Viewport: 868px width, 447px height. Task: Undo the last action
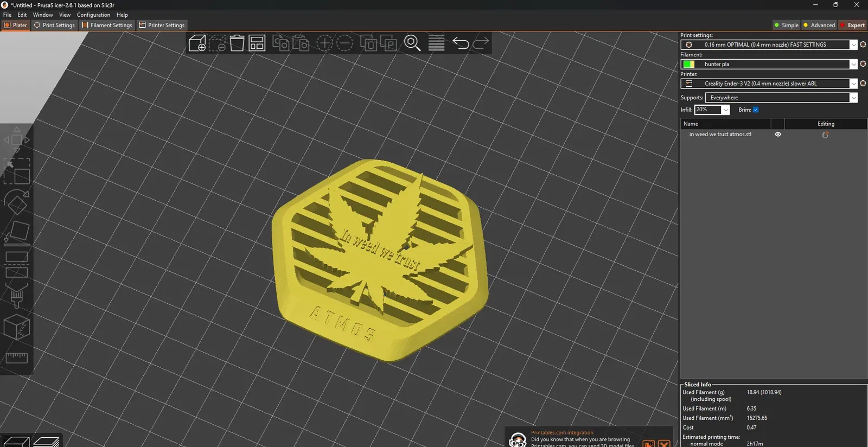tap(461, 43)
